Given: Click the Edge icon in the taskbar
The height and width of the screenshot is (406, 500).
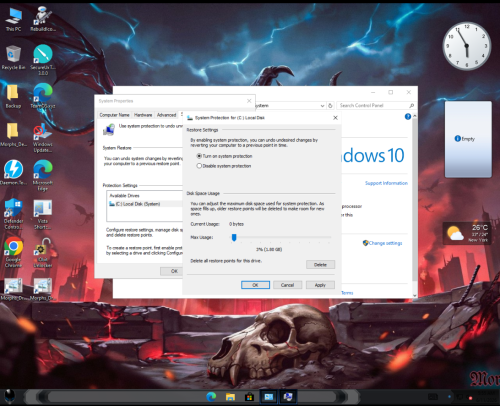Looking at the screenshot, I should [x=211, y=397].
